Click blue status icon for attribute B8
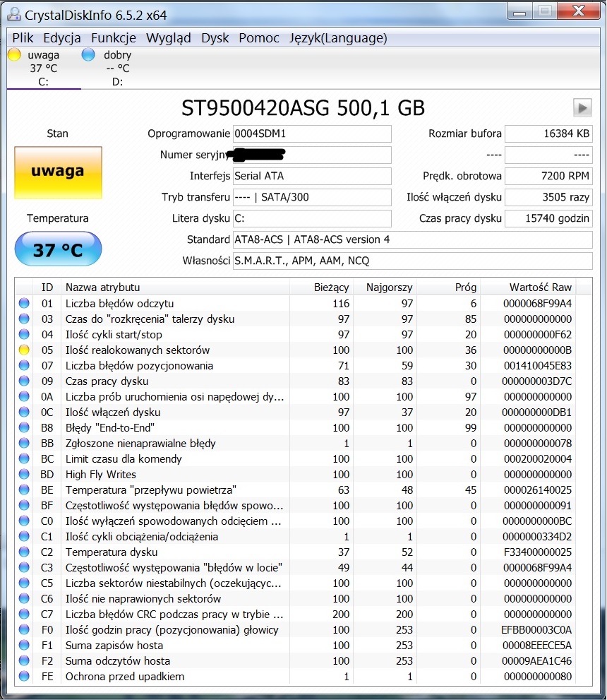 pos(24,427)
